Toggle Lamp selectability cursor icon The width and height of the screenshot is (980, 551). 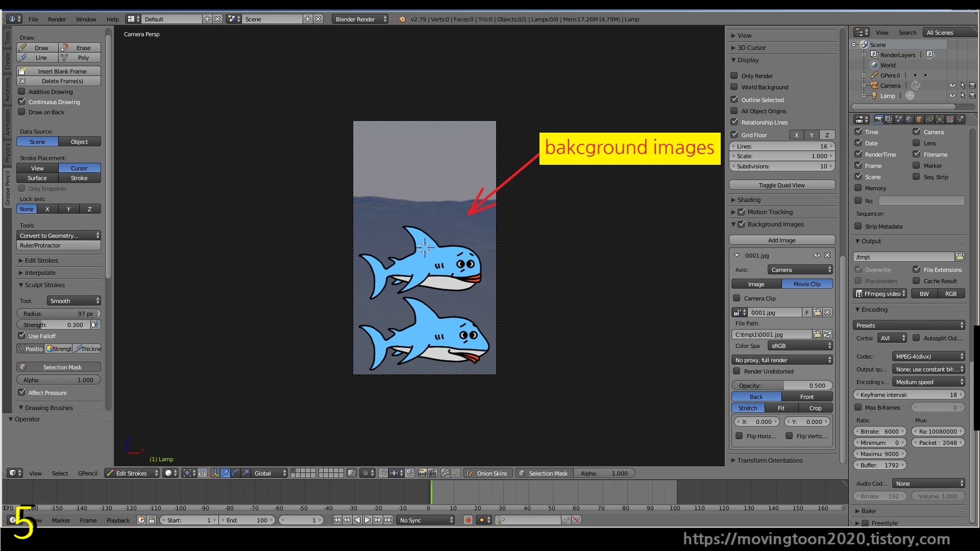coord(963,95)
